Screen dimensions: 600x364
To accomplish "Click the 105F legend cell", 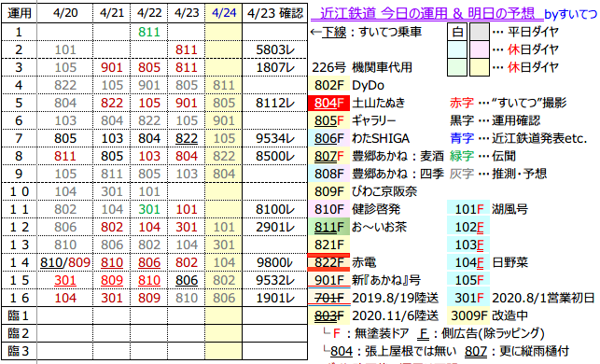I will click(468, 280).
